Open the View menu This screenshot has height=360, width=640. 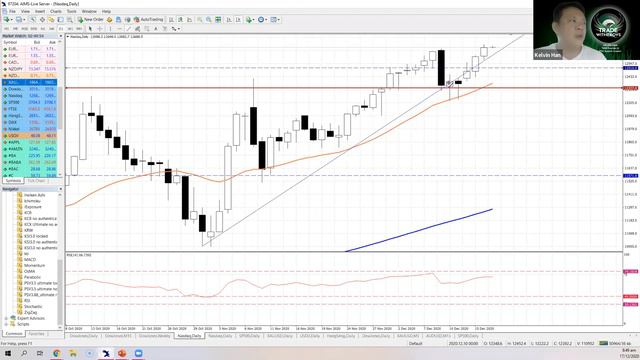(25, 11)
